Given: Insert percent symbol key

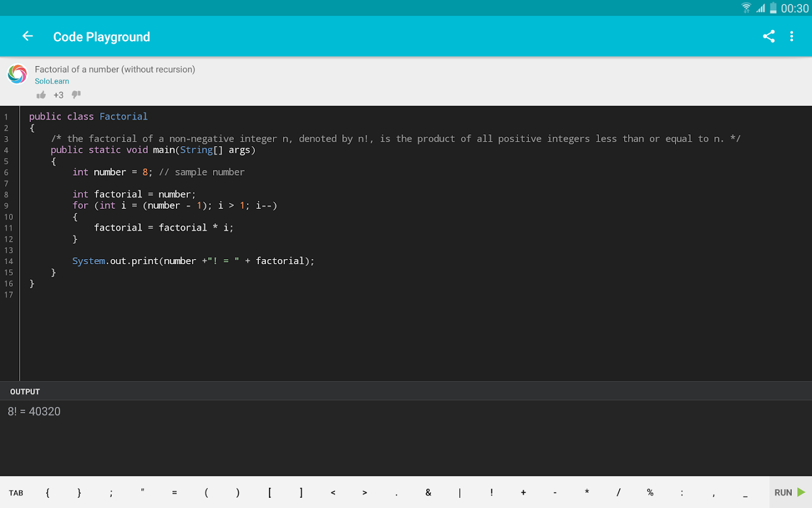Looking at the screenshot, I should 650,493.
